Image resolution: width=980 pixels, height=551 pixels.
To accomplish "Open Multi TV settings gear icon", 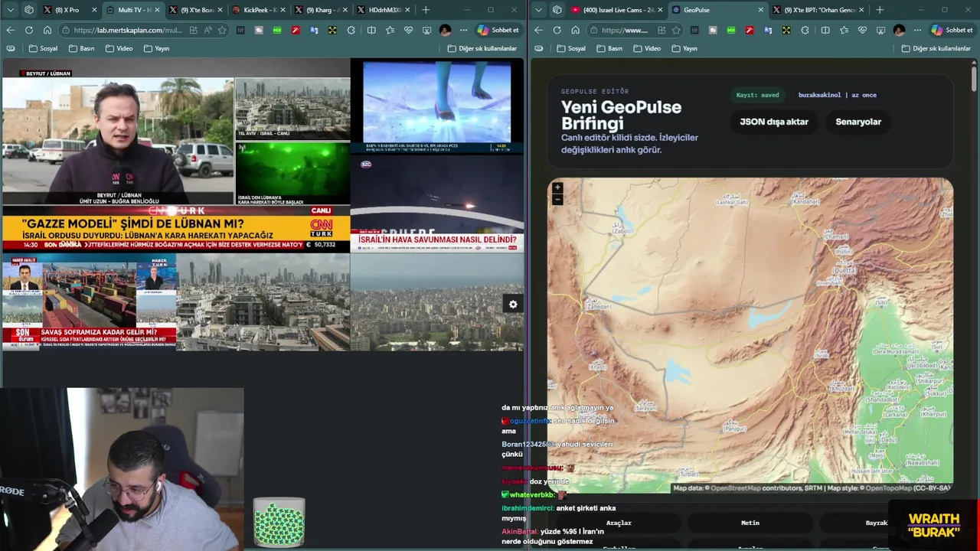I will point(513,305).
